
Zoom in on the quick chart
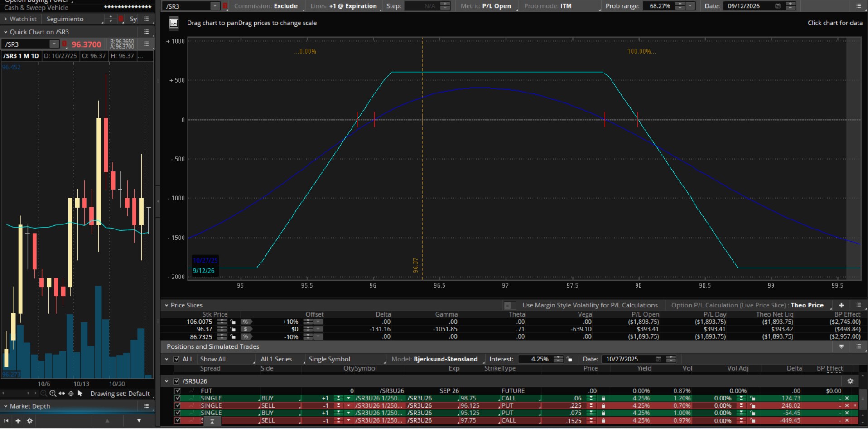(53, 394)
